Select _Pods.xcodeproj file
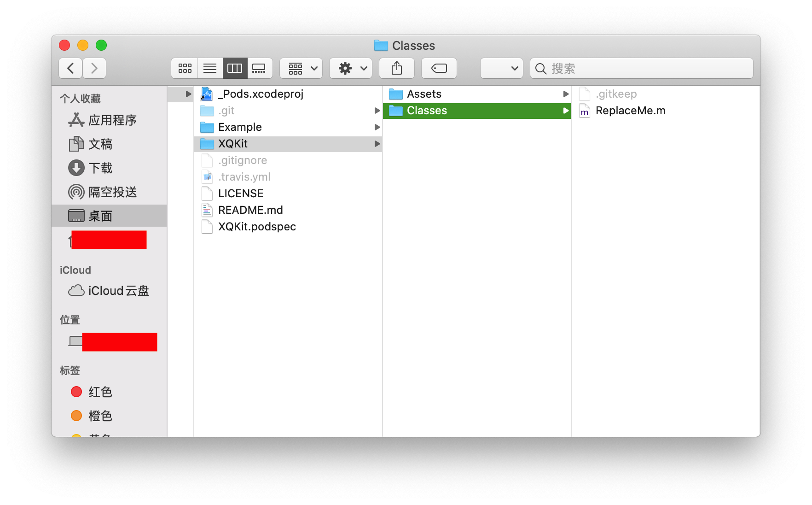This screenshot has height=505, width=812. tap(288, 94)
